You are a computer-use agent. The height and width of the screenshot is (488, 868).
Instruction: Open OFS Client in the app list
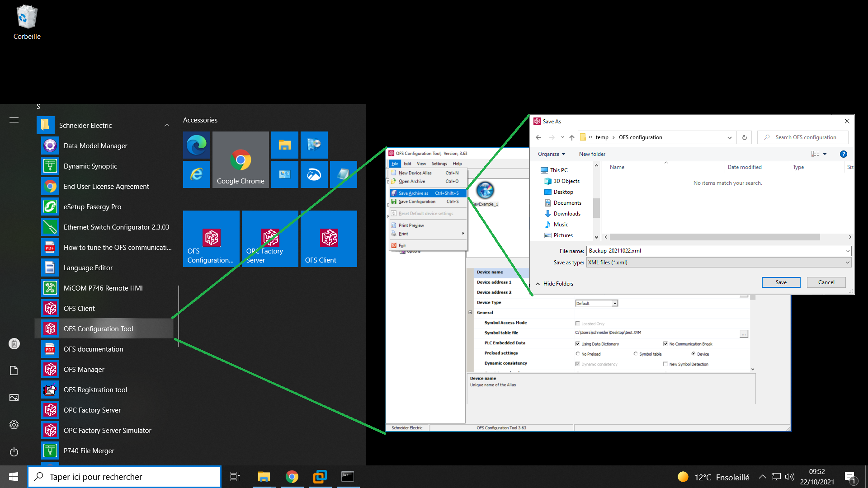(104, 308)
